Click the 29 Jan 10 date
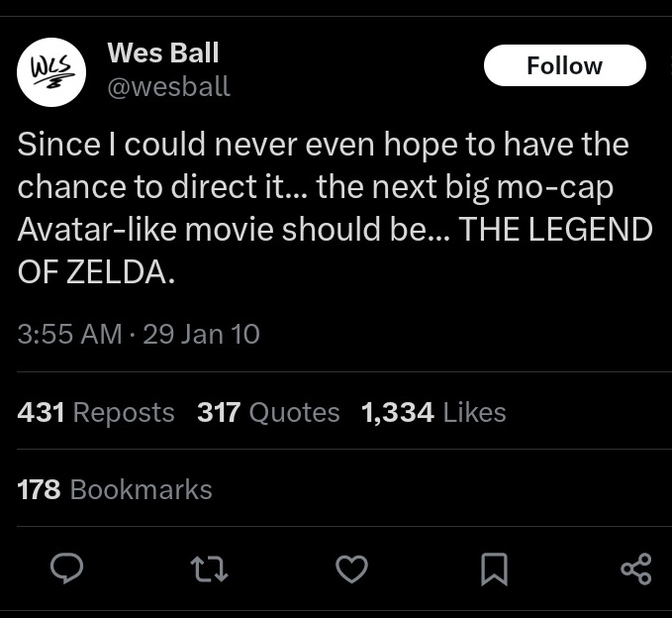Screen dimensions: 672x618 pos(201,334)
